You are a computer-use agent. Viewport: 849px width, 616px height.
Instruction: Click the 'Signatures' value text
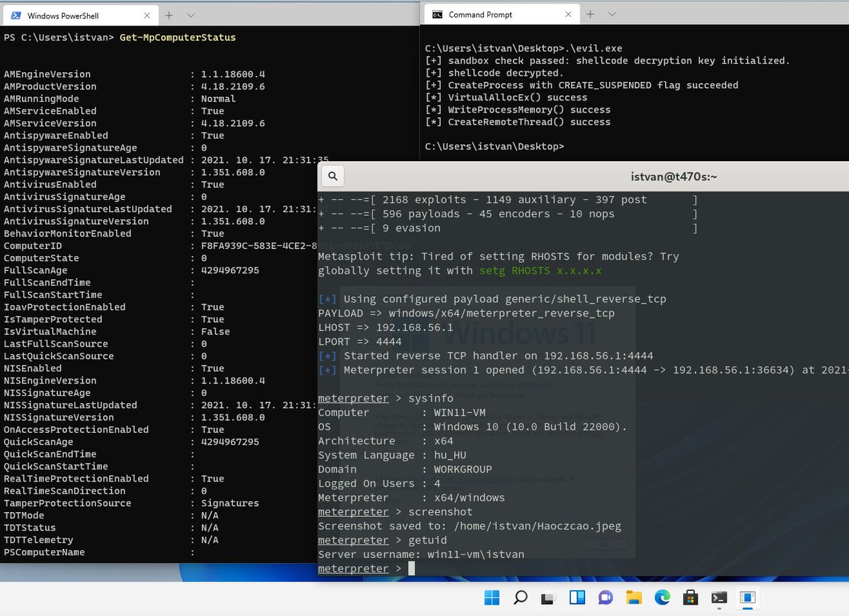click(x=230, y=504)
